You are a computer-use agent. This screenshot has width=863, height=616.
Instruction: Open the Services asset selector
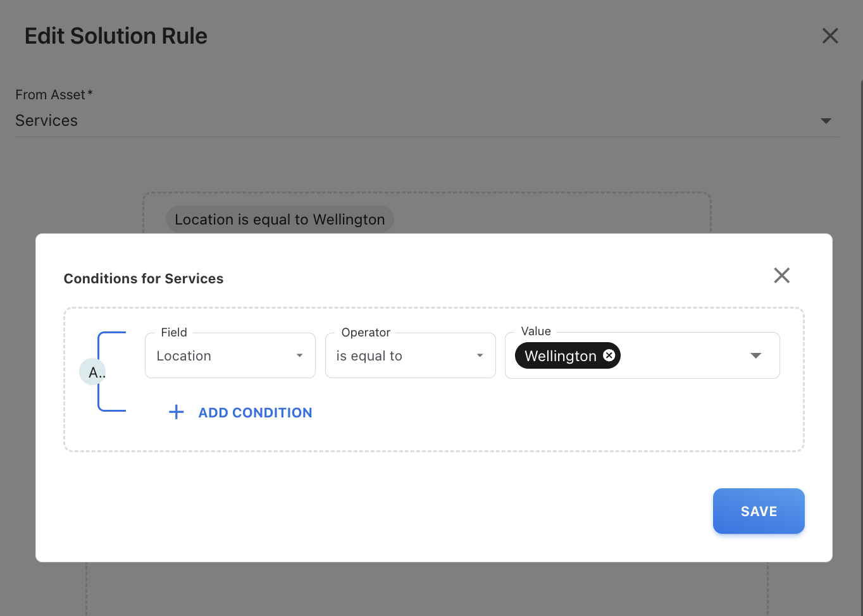tap(380, 121)
